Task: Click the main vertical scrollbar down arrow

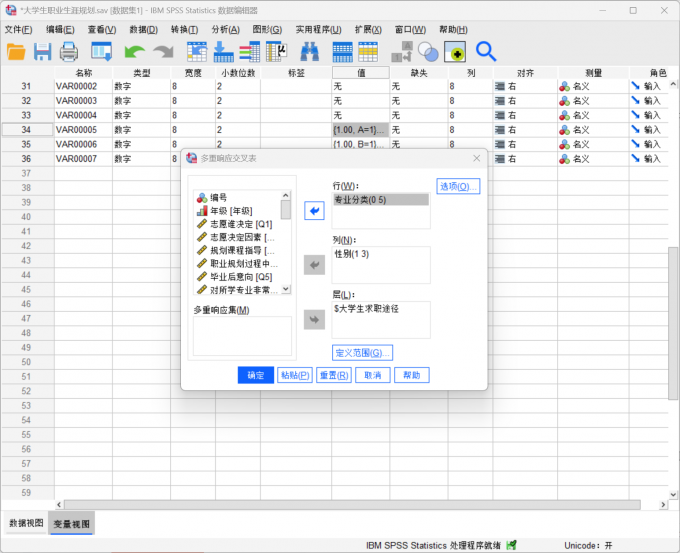Action: (673, 494)
